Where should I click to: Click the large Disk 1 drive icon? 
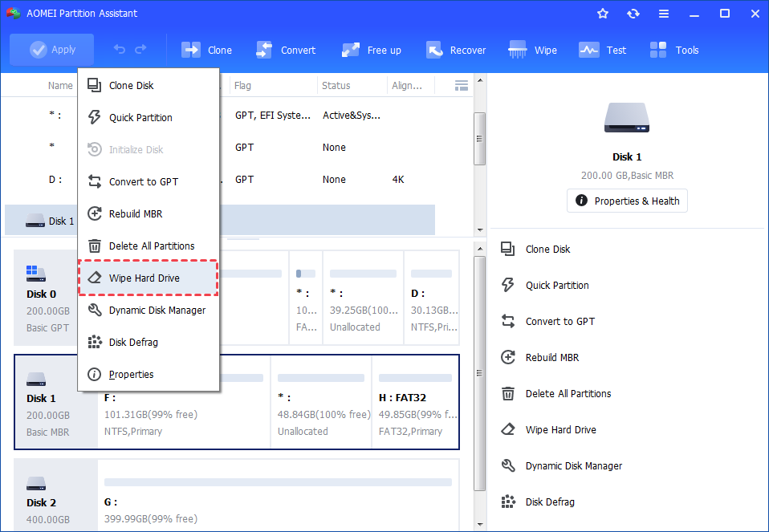pyautogui.click(x=627, y=118)
